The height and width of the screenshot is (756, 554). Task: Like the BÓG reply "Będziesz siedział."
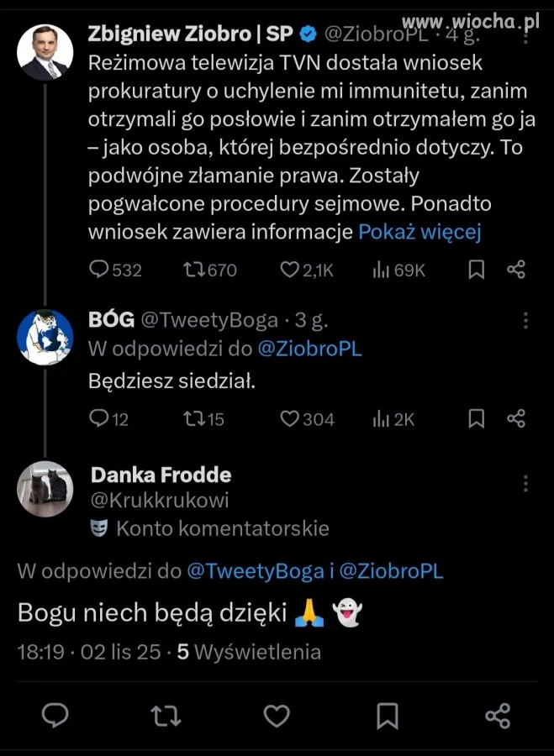290,418
